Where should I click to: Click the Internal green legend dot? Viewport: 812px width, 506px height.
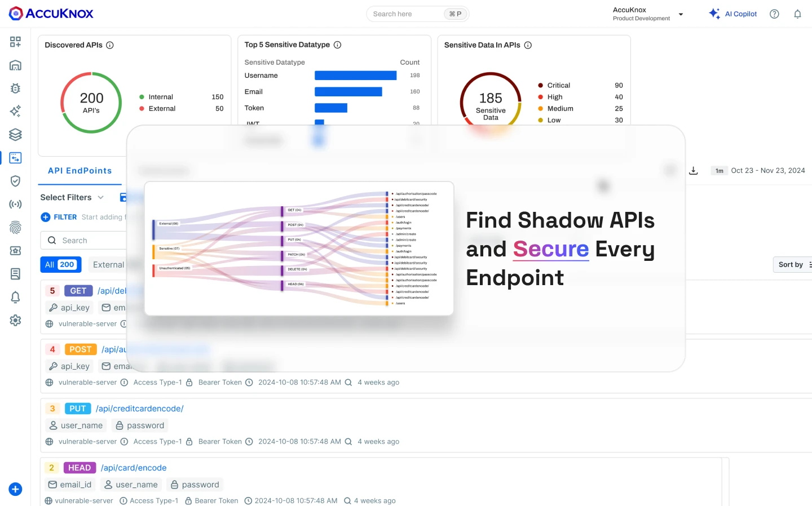coord(142,97)
